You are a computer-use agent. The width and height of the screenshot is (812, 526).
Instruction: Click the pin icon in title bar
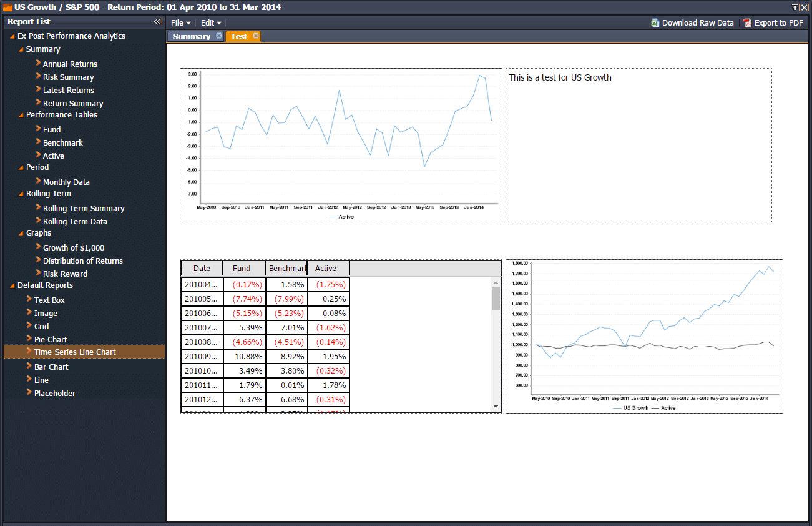(795, 7)
